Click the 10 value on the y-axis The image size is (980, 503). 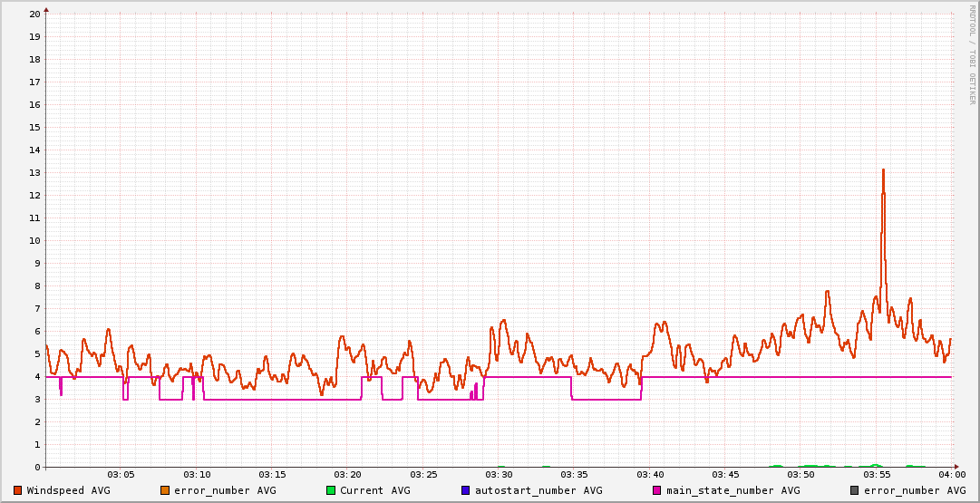pos(34,240)
